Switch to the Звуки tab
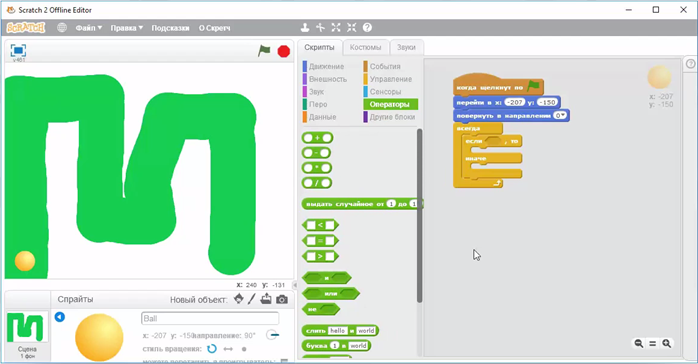Viewport: 698px width, 364px height. pos(406,47)
